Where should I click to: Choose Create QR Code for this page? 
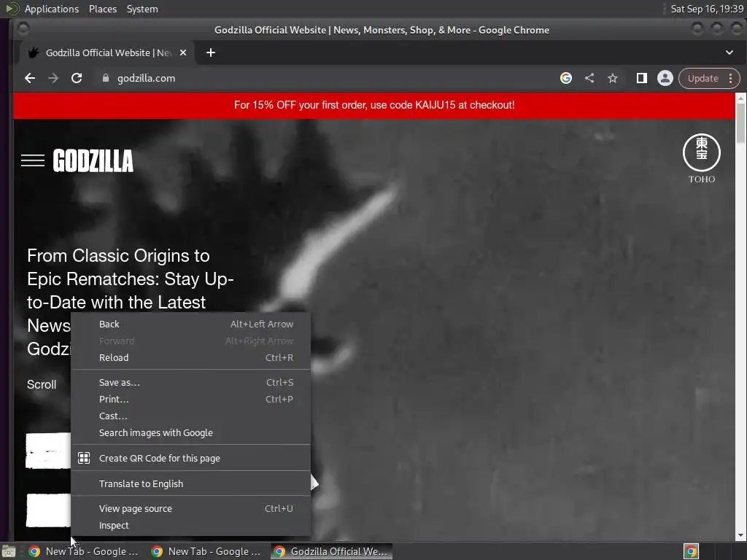[190, 458]
